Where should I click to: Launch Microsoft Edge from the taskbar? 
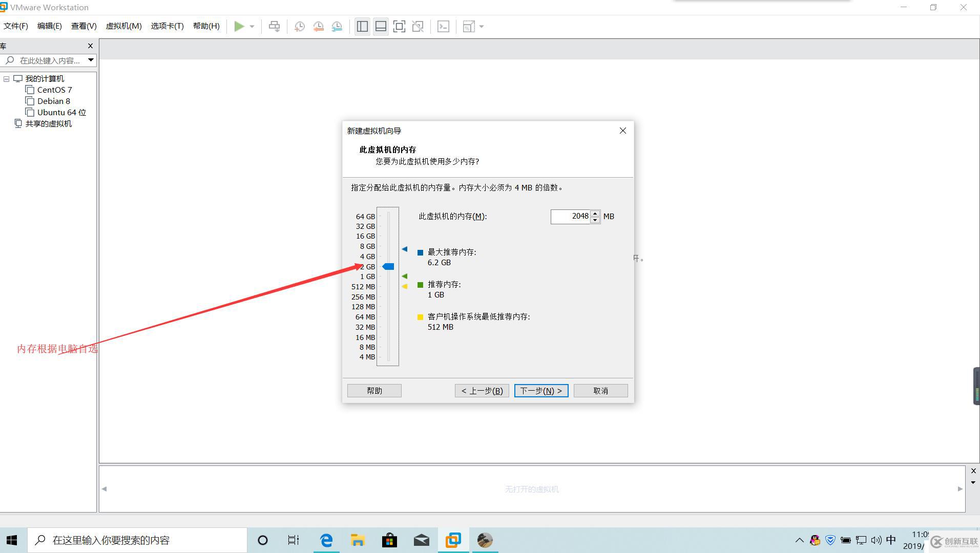326,540
